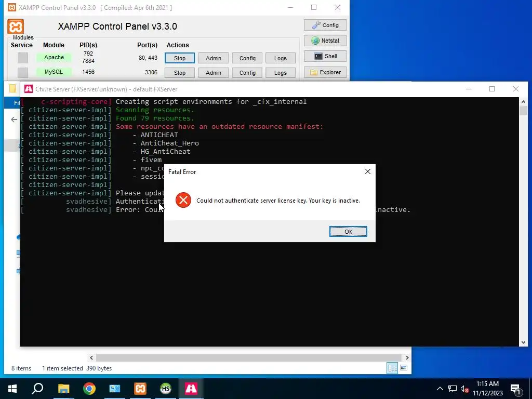Open network status in system tray
Screen dimensions: 532x399
click(x=453, y=389)
